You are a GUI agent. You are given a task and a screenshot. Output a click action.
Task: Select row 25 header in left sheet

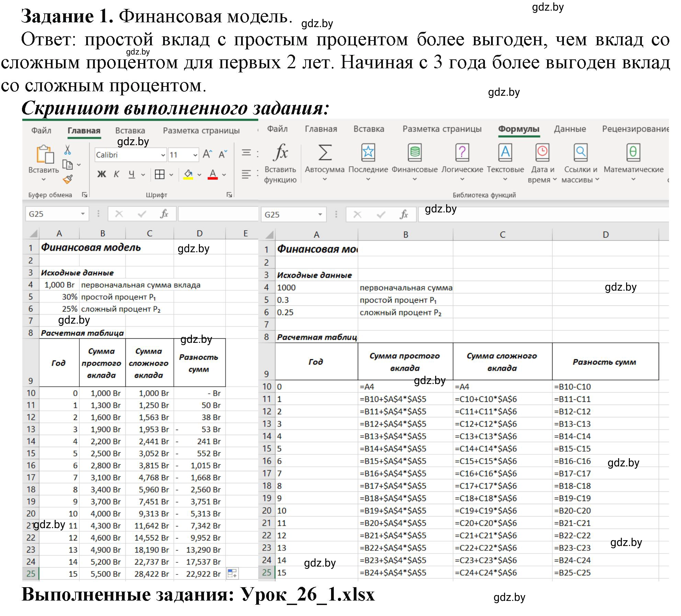point(31,573)
